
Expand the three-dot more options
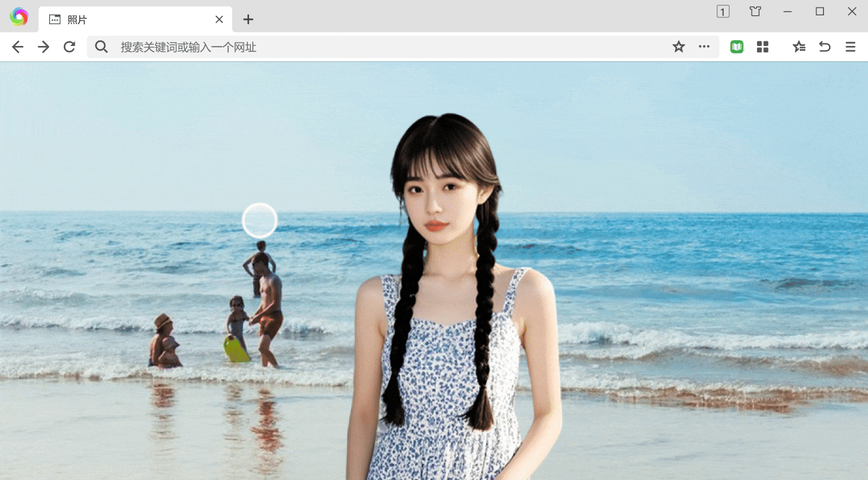(704, 47)
